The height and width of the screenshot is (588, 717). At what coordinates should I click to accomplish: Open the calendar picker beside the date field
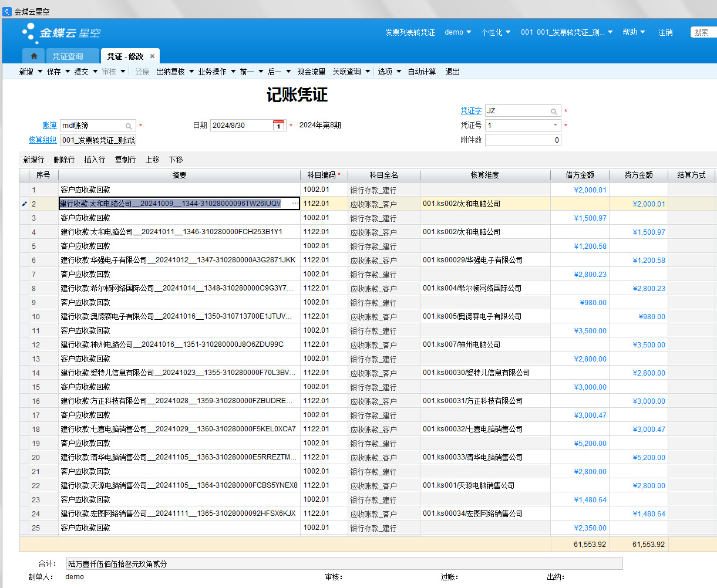click(x=279, y=126)
